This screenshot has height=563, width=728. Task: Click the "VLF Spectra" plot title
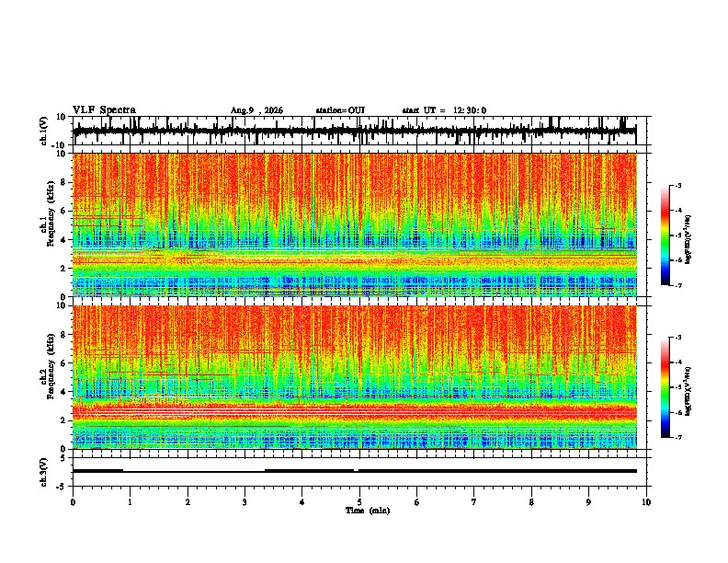104,110
